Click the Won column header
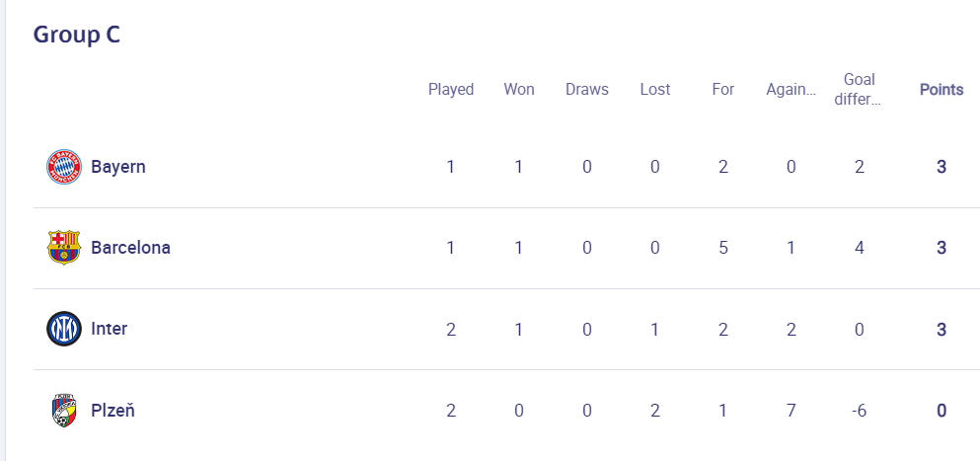This screenshot has width=980, height=461. pos(519,90)
